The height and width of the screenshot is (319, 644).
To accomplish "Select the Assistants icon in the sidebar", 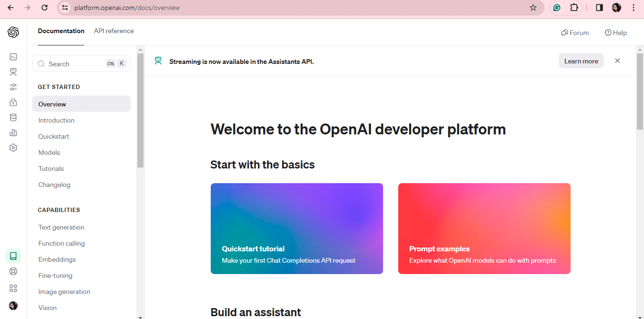I will 13,71.
